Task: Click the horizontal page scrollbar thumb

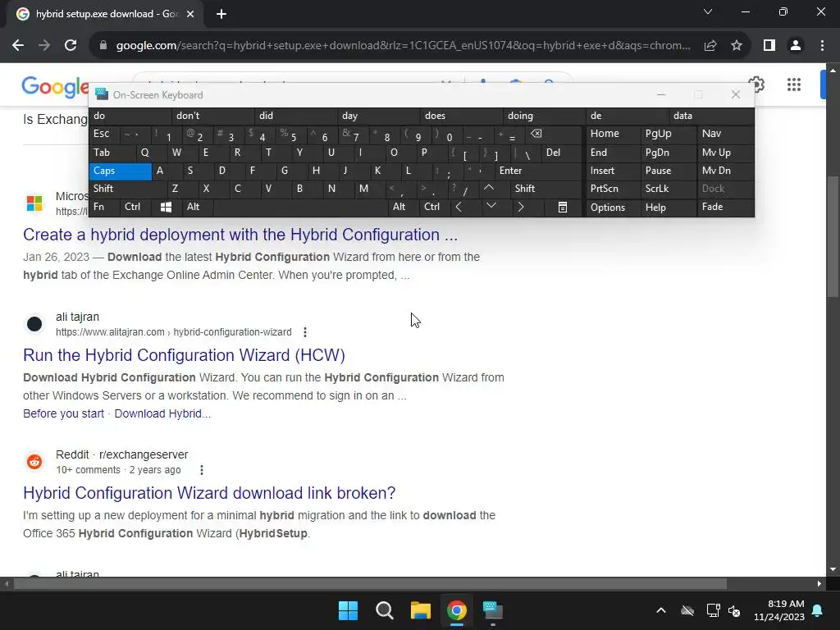Action: (370, 583)
